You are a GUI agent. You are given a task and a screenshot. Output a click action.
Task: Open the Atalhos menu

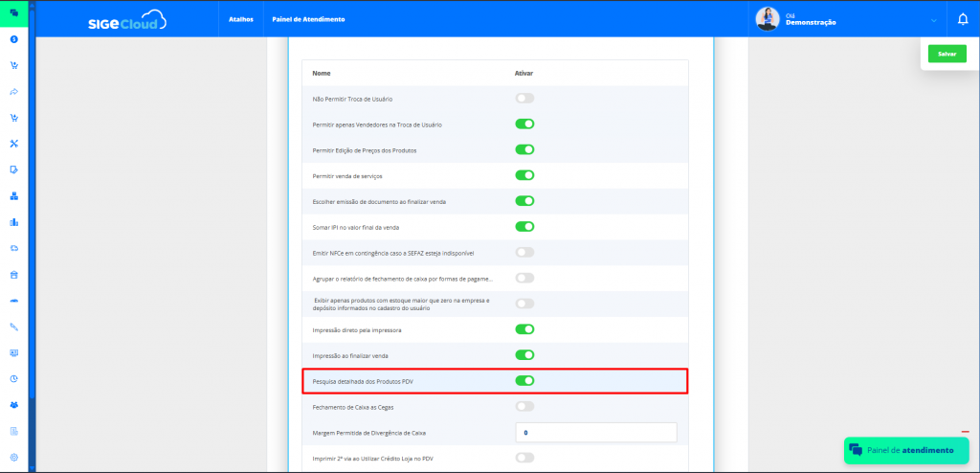pos(242,19)
